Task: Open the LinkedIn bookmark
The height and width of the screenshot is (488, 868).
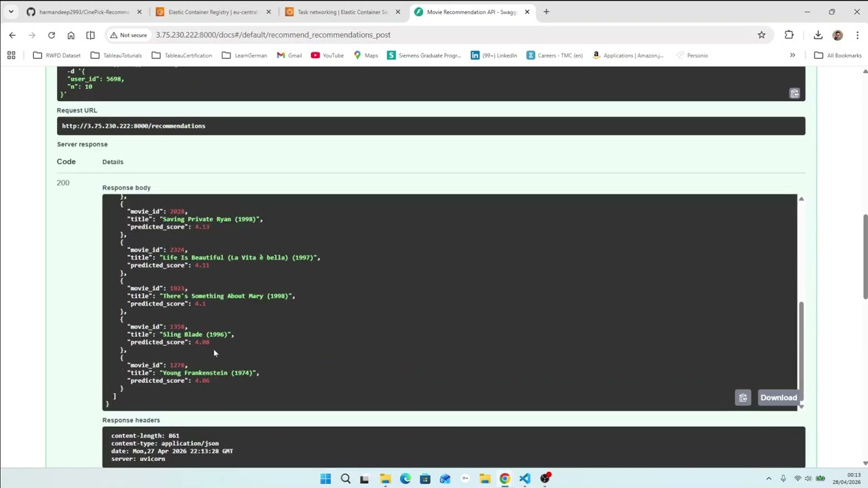Action: [494, 56]
